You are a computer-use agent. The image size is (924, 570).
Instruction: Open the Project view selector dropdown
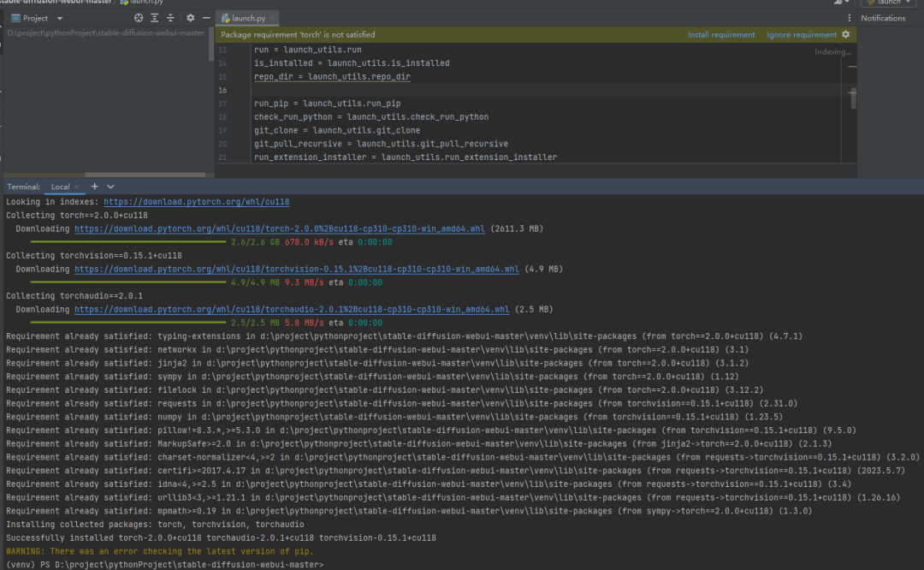pos(60,18)
